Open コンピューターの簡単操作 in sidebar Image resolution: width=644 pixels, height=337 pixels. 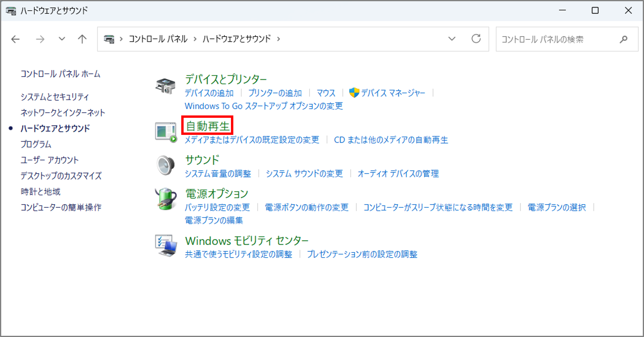click(61, 207)
